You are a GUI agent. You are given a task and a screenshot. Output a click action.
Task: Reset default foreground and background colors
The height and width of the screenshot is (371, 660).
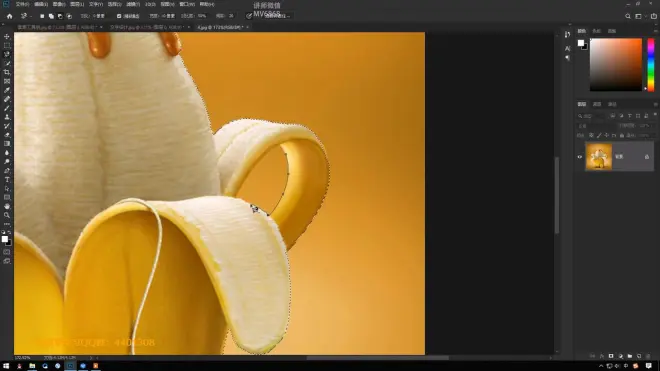pos(3,232)
